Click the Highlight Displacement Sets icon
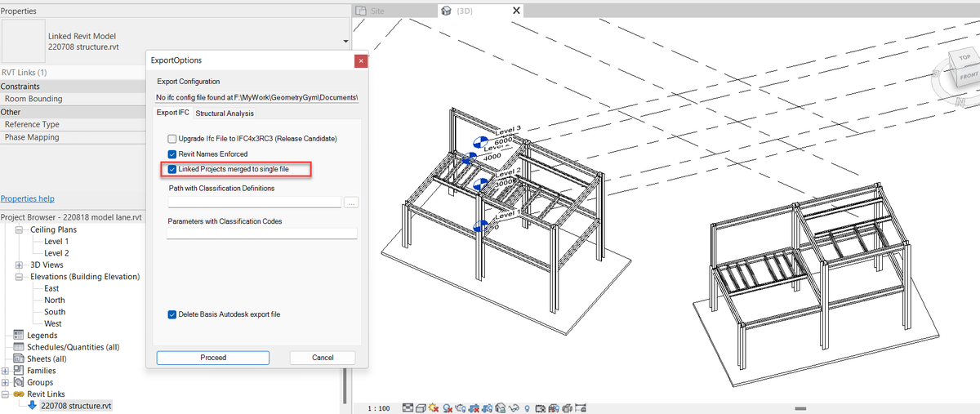The image size is (980, 414). click(x=567, y=407)
